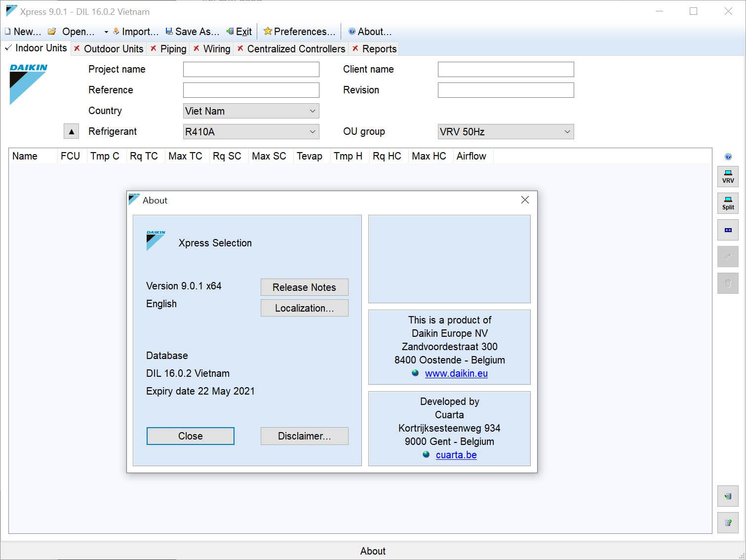
Task: Click the 'DIL 16.0.2 Vietnam' database text
Action: pyautogui.click(x=188, y=373)
